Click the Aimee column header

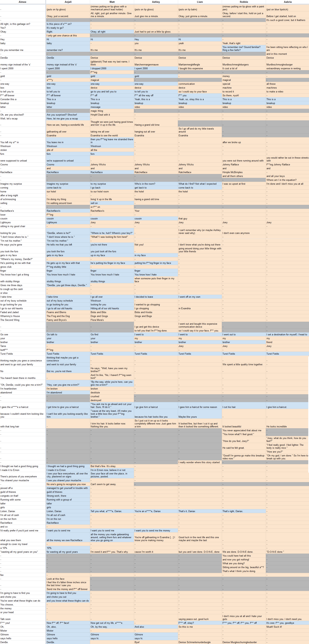(22, 2)
